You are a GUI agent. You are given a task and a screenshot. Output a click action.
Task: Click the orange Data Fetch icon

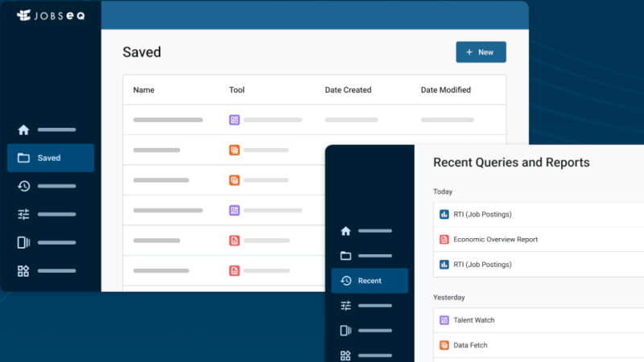point(444,345)
